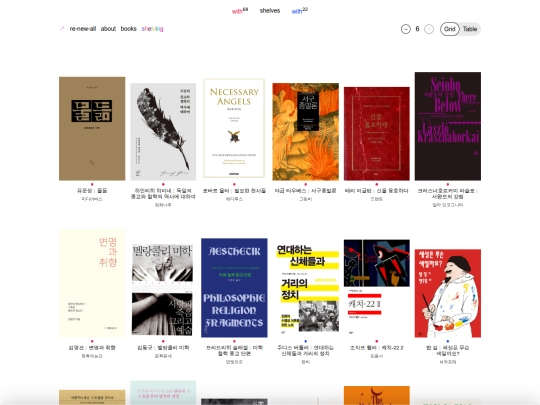Decrease column count with the minus button
Image resolution: width=540 pixels, height=405 pixels.
[x=406, y=29]
